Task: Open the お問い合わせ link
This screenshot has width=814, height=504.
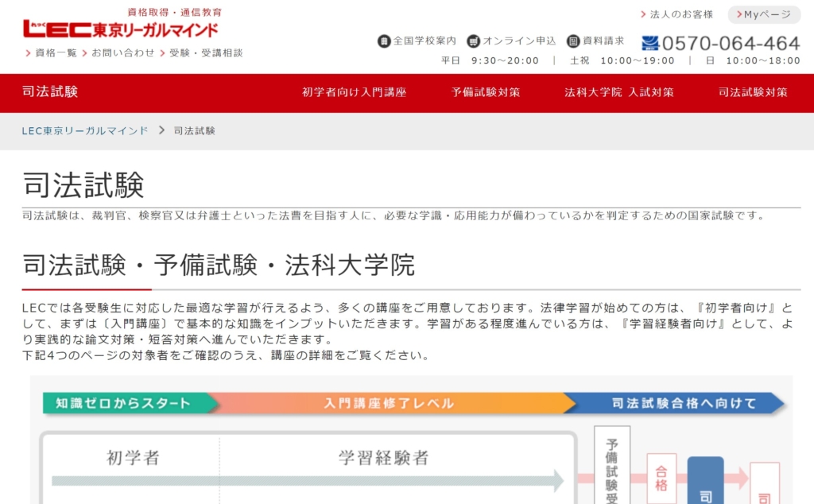Action: pos(123,53)
